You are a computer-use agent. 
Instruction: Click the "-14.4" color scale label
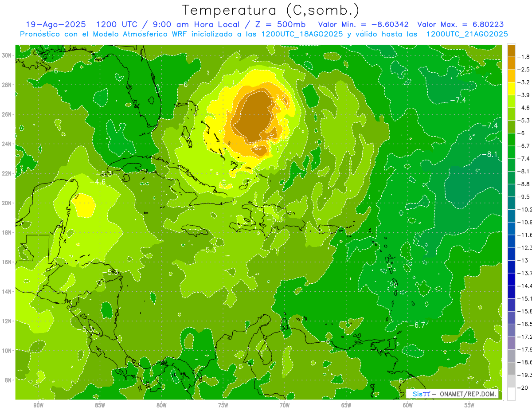(524, 286)
